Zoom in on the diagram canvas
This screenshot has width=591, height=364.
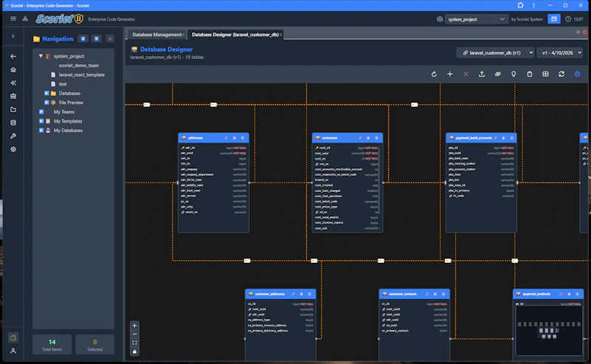(134, 326)
